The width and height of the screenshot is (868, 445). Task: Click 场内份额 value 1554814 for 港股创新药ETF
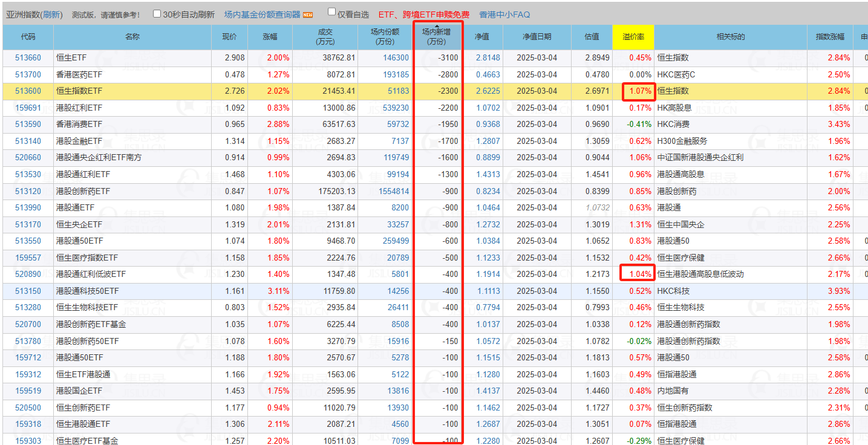pyautogui.click(x=393, y=191)
